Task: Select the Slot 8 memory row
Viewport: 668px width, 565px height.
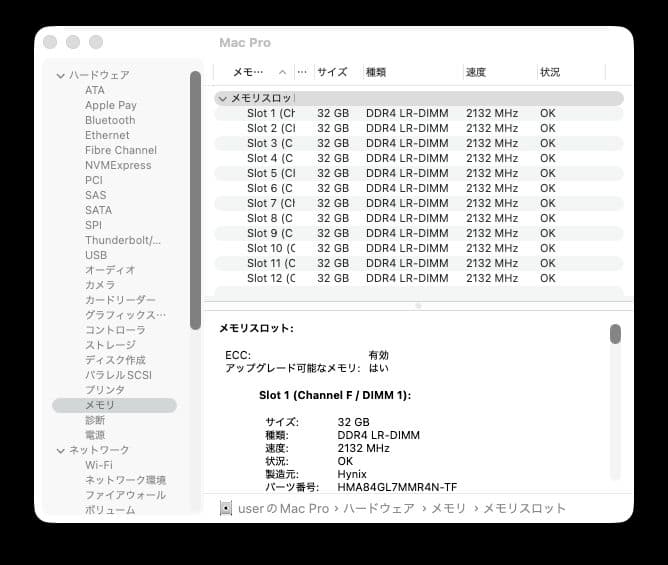Action: 419,218
